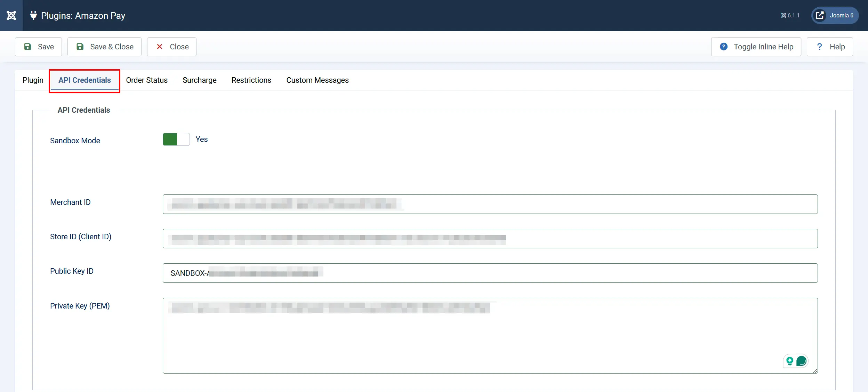Click the dark green circular assistant icon

(801, 361)
